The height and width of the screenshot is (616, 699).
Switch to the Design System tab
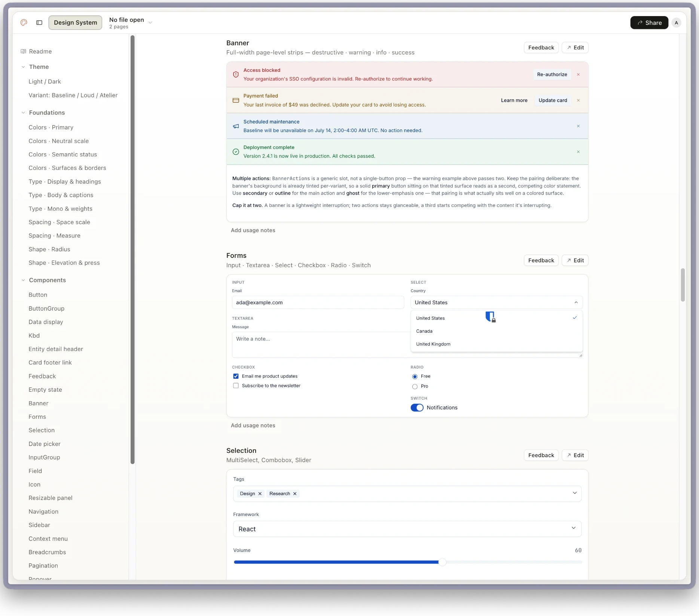click(75, 22)
